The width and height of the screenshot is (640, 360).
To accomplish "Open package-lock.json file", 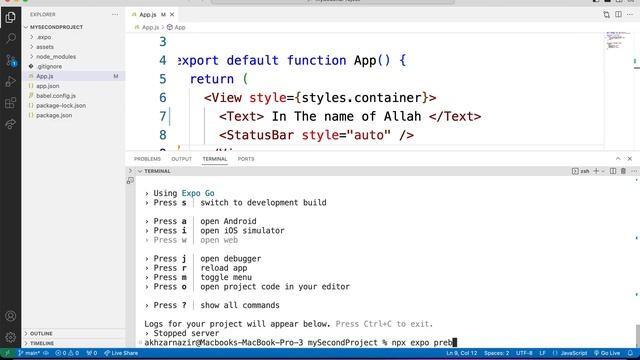I will (61, 106).
